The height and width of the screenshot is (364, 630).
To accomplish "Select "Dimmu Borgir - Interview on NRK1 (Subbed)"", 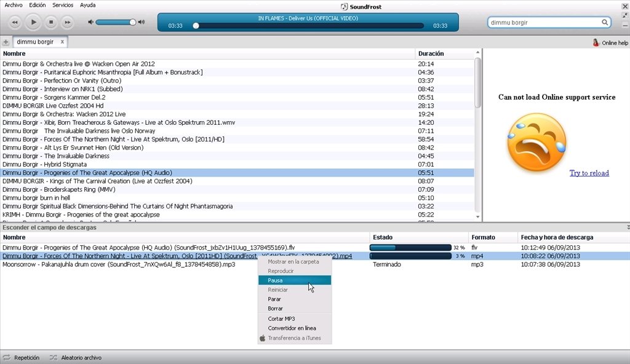I will (237, 89).
